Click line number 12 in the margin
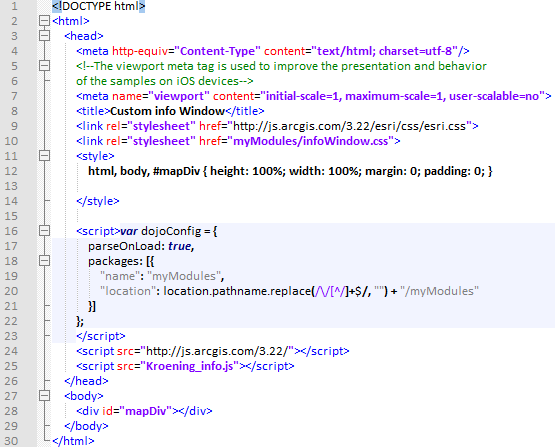The image size is (555, 447). [11, 171]
